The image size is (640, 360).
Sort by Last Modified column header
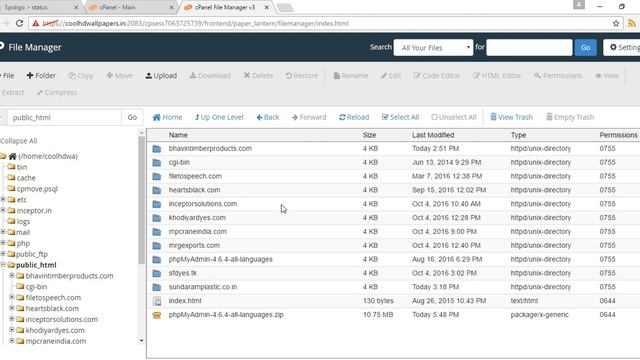coord(433,135)
